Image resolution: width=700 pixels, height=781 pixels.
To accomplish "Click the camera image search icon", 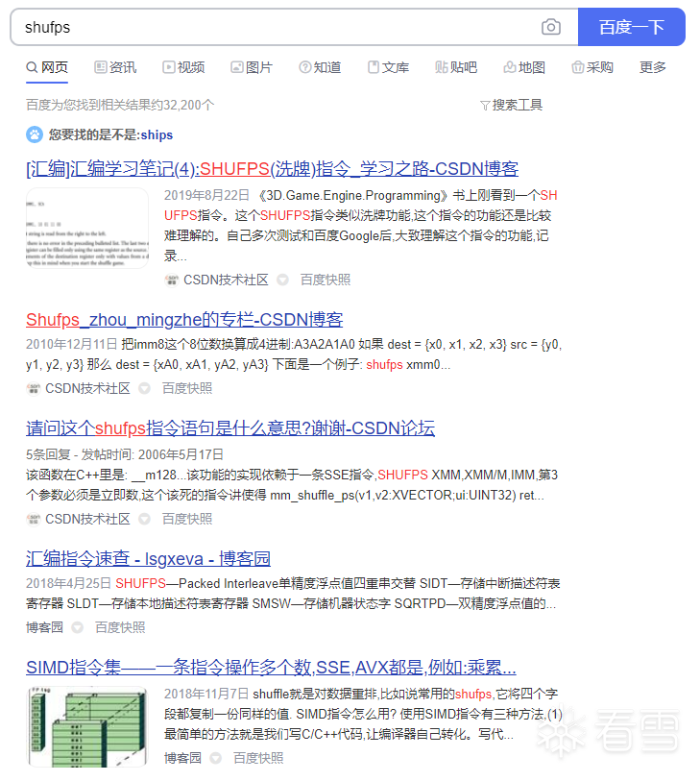I will tap(550, 27).
